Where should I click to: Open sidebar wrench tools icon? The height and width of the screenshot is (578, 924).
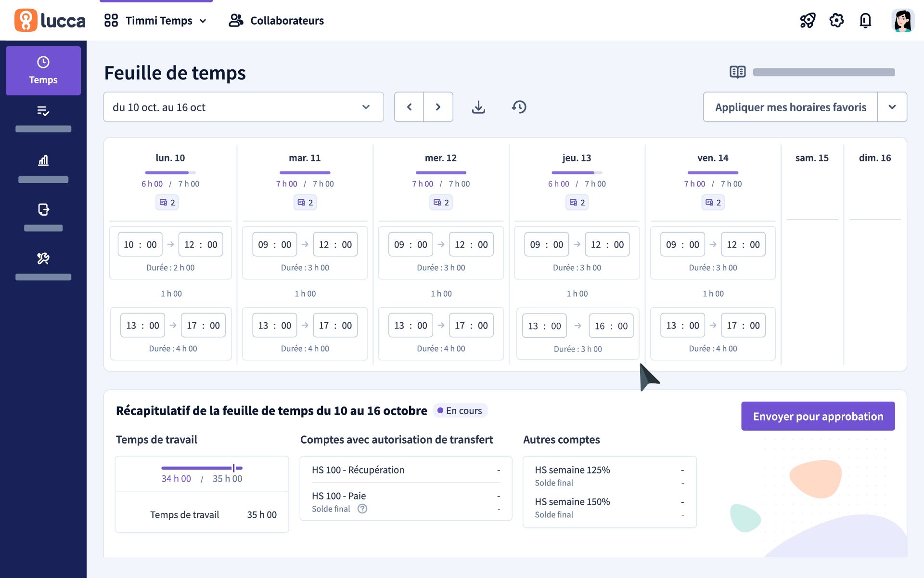coord(43,259)
